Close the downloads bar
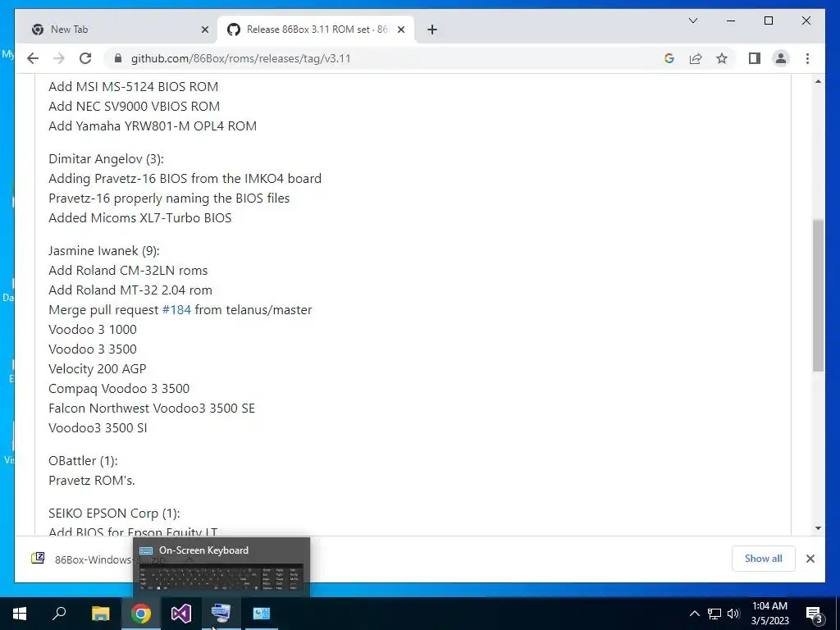Screen dimensions: 840x630 coord(810,559)
